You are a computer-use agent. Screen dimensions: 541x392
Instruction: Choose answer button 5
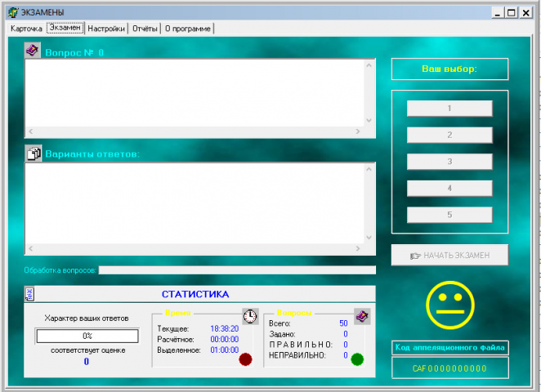click(449, 215)
